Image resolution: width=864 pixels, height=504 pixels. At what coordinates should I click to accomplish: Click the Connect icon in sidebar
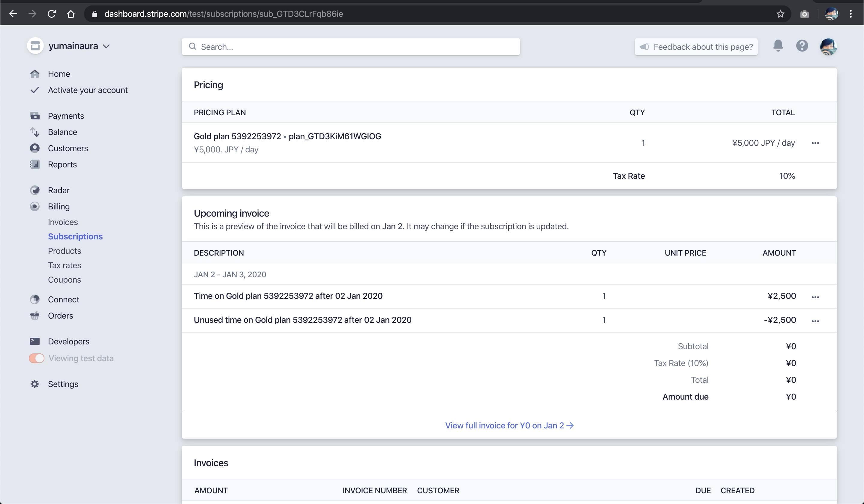tap(34, 299)
